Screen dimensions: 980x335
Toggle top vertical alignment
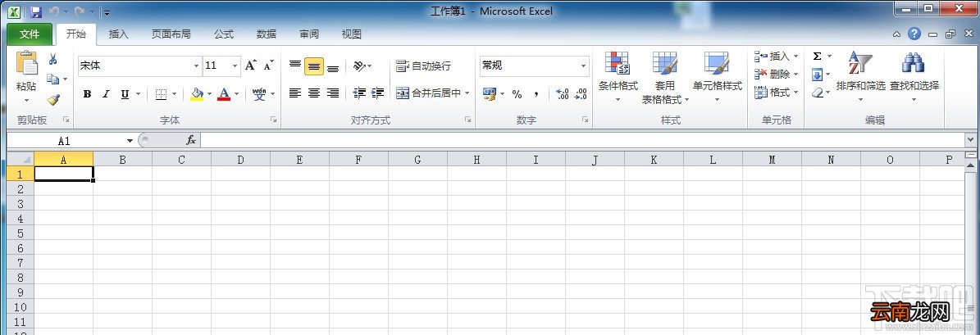[x=295, y=66]
